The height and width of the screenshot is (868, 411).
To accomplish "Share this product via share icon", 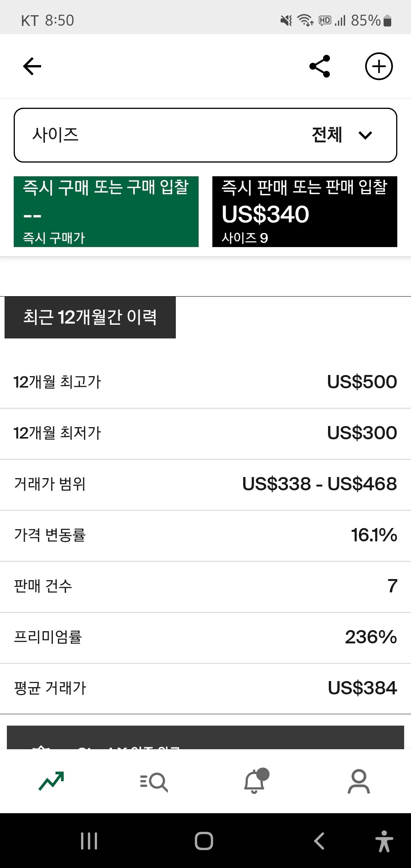I will (x=320, y=67).
